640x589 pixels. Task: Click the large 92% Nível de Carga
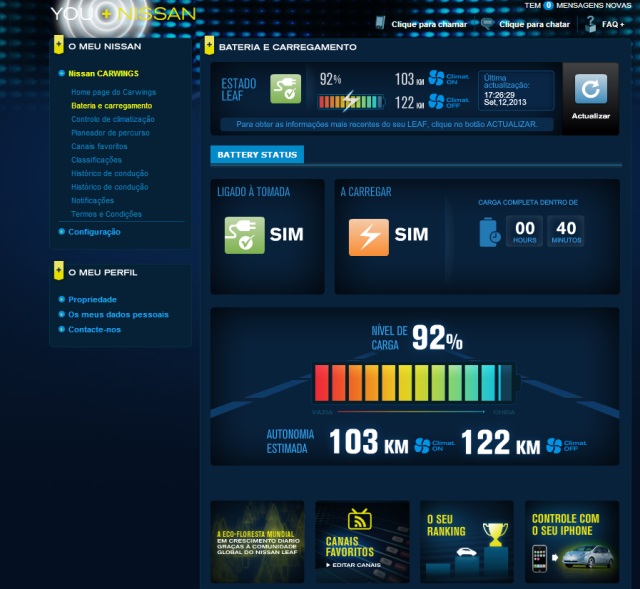[x=437, y=338]
